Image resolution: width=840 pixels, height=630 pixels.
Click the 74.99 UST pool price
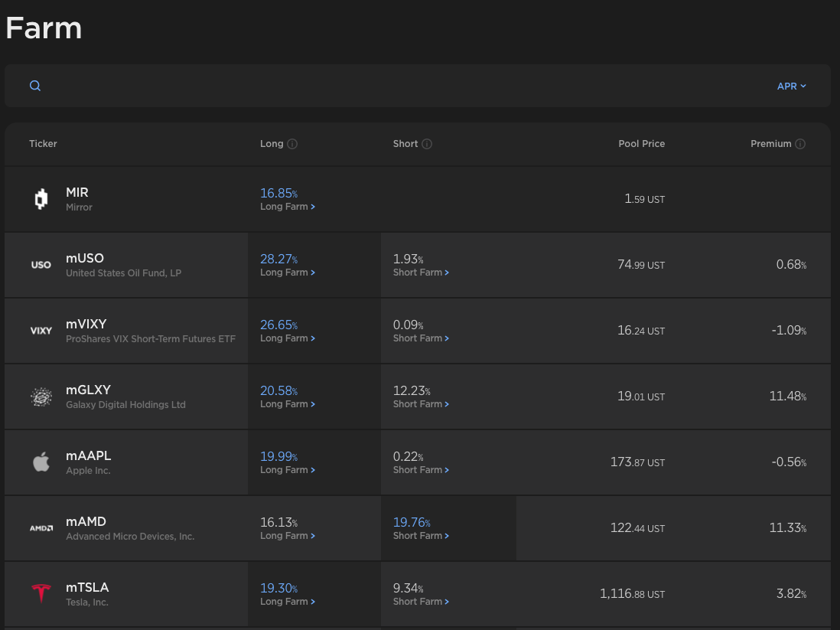point(641,264)
